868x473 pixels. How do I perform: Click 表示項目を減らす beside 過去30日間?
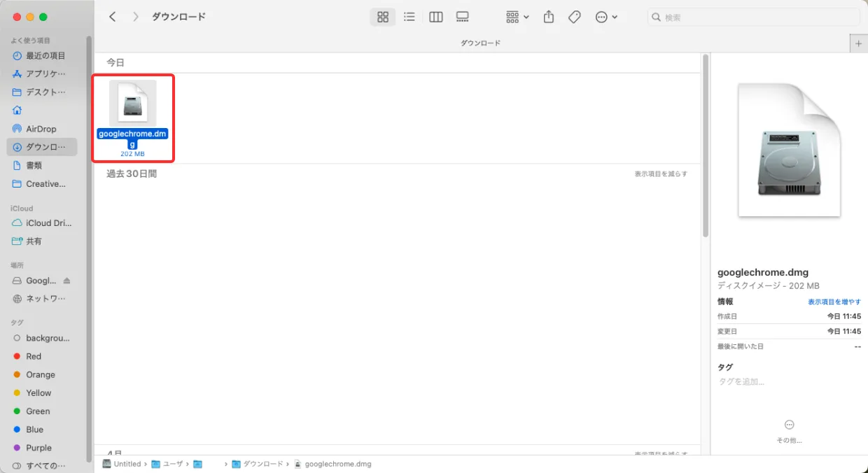tap(661, 174)
